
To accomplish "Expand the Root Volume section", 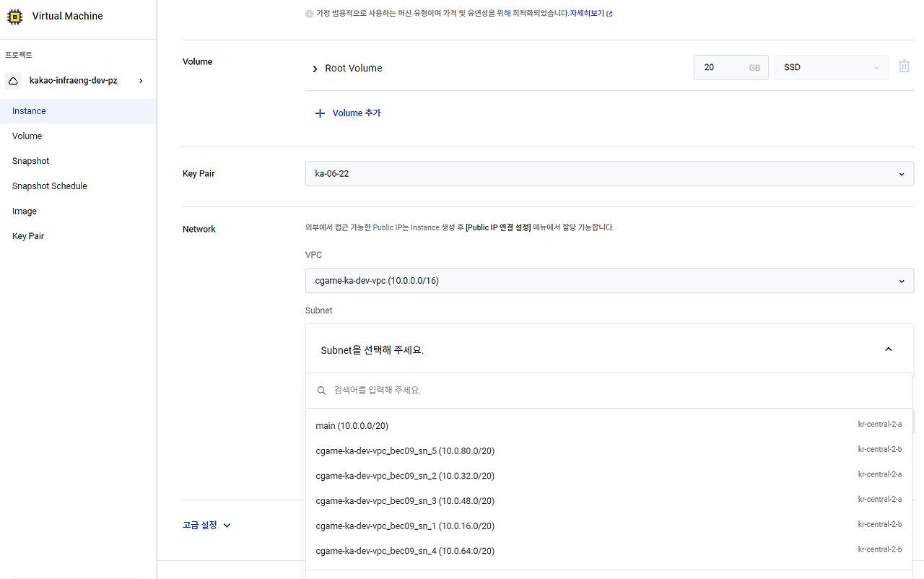I will point(315,68).
